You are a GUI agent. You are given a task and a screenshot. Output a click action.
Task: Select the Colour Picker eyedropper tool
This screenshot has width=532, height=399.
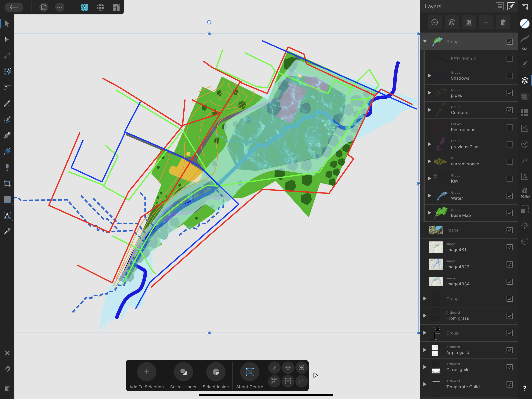point(7,231)
